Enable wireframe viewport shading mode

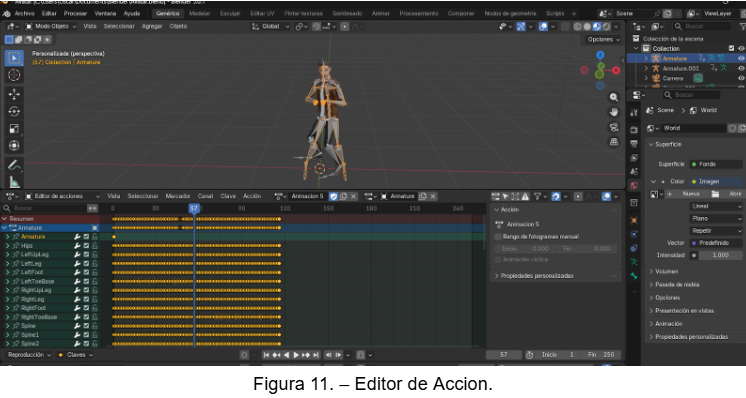coord(578,27)
